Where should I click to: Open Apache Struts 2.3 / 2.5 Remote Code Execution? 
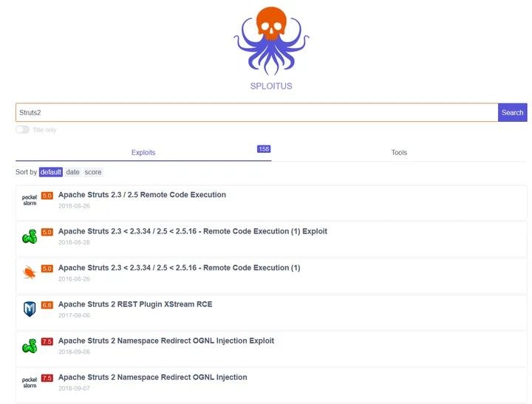142,195
